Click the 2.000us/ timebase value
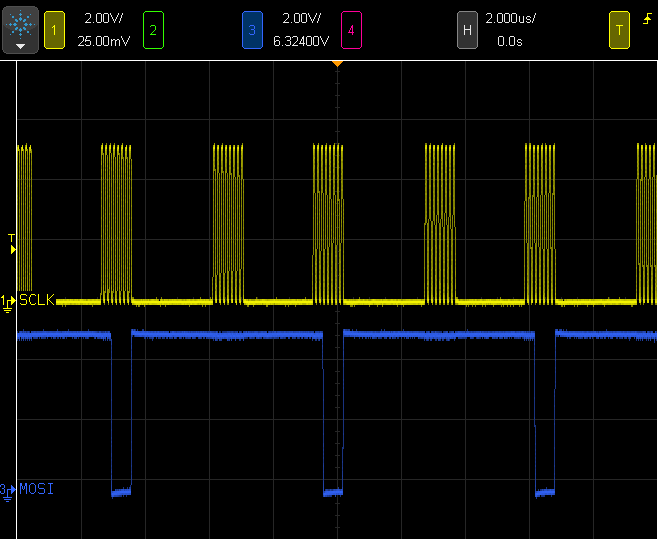The width and height of the screenshot is (658, 540). coord(512,19)
